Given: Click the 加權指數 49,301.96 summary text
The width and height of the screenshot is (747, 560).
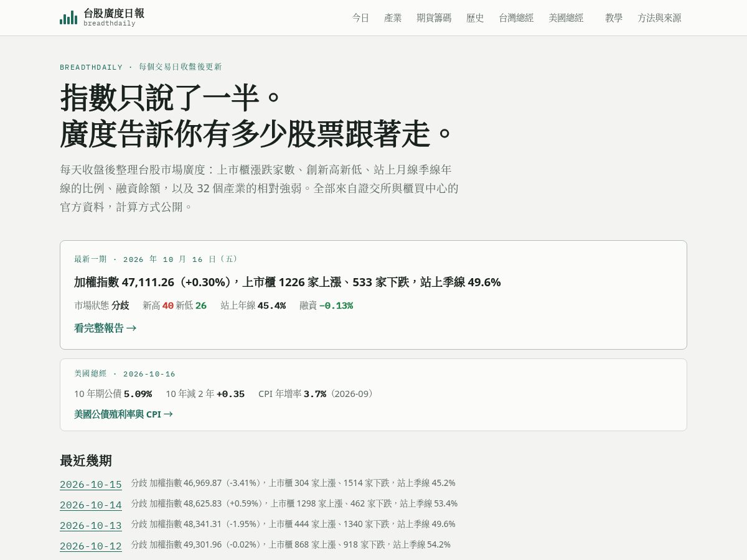Looking at the screenshot, I should coord(291,544).
